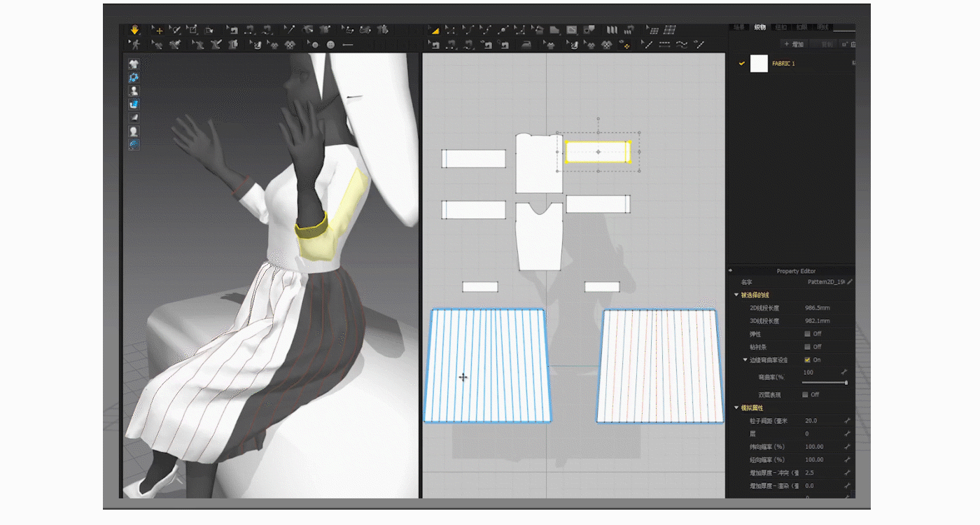The image size is (980, 525).
Task: Click the yellow simulate arrow icon
Action: tap(135, 30)
